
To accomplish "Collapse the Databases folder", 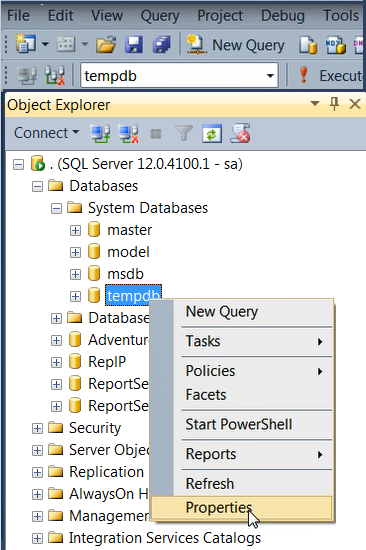I will 37,187.
